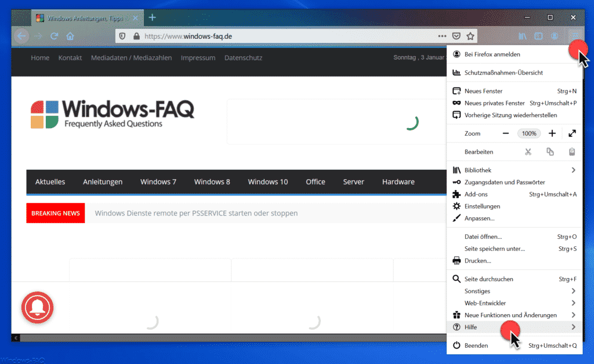This screenshot has height=364, width=594.
Task: Open the Impressum link
Action: click(x=198, y=58)
